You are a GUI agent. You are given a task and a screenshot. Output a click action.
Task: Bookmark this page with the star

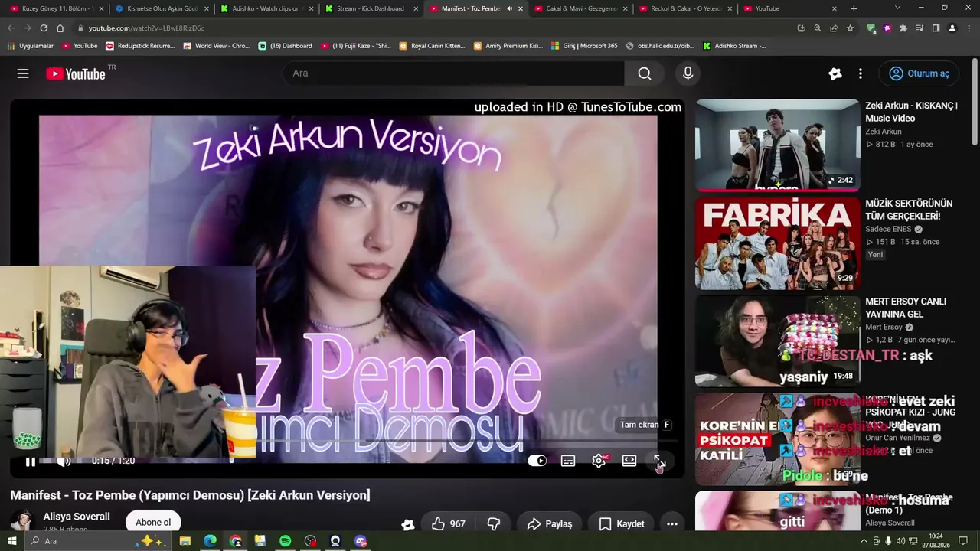[x=850, y=28]
